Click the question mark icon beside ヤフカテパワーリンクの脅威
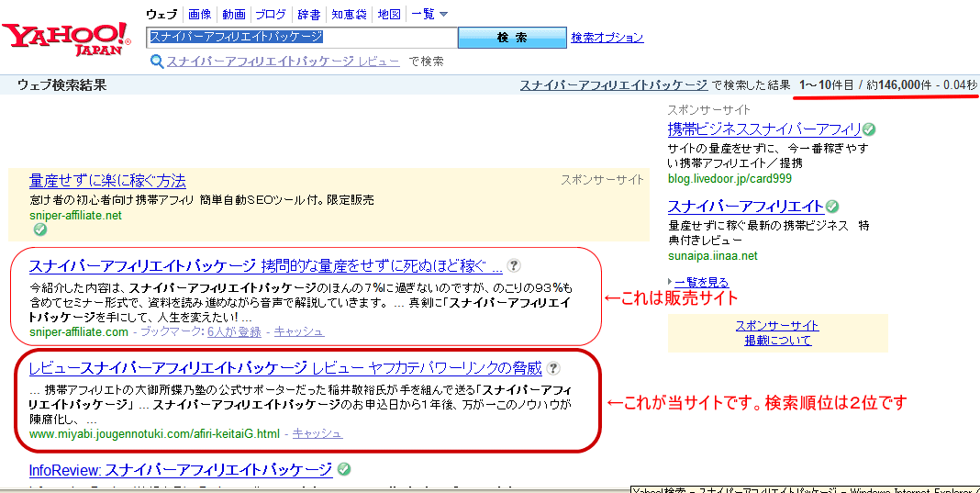 (x=553, y=368)
